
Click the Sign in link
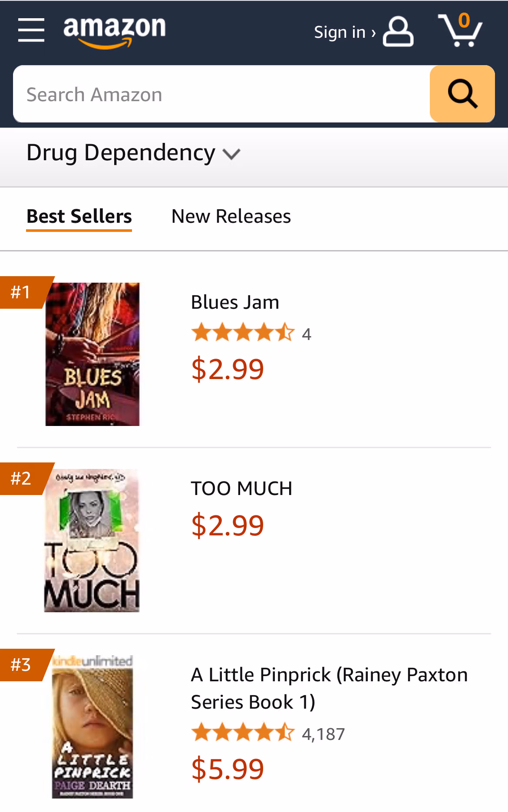pos(345,32)
